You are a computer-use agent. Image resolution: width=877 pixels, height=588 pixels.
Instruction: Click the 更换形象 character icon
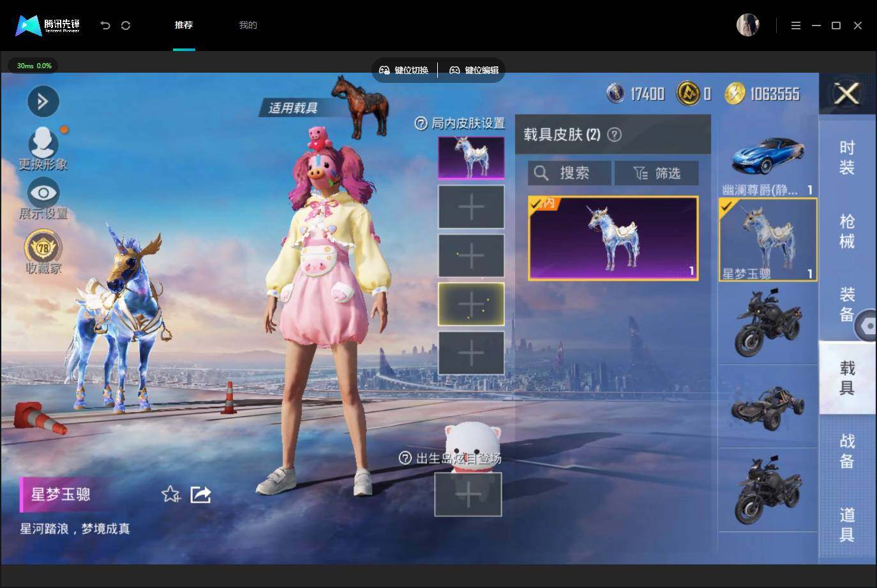[43, 143]
